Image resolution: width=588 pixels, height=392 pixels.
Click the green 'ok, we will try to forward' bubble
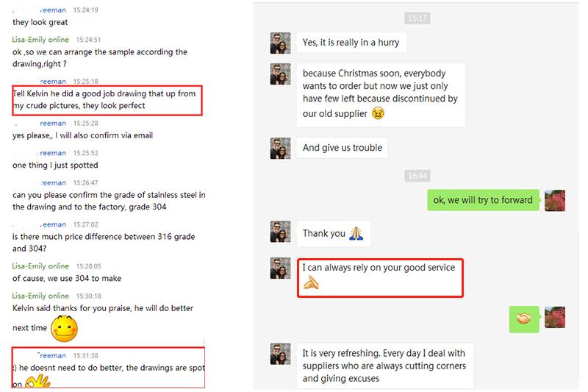483,200
